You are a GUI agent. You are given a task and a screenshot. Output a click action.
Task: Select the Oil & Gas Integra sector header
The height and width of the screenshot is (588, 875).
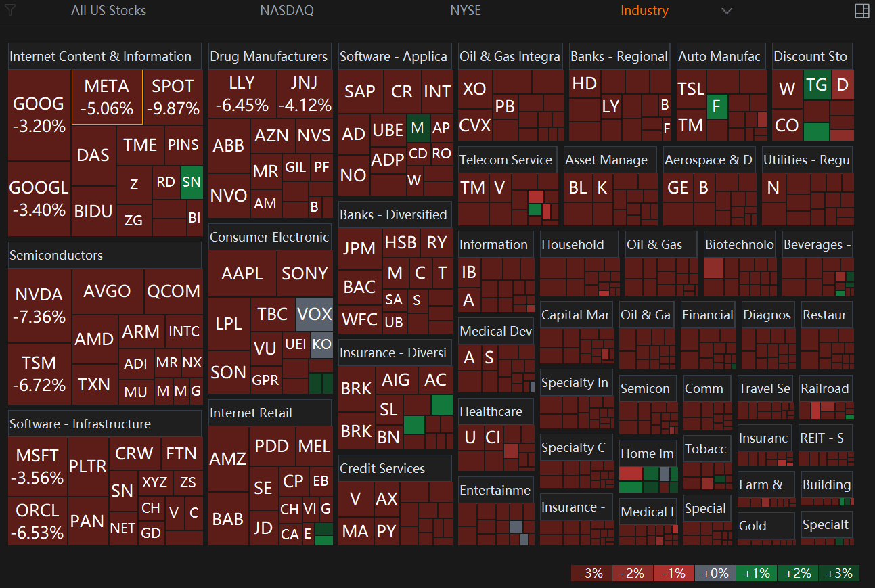510,57
